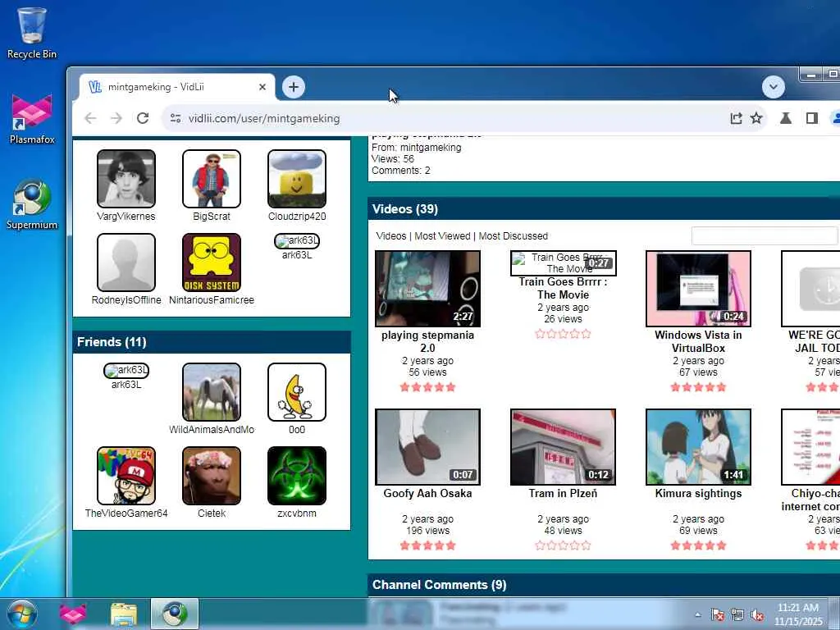This screenshot has width=840, height=630.
Task: Click the muted volume tray icon
Action: [x=757, y=615]
